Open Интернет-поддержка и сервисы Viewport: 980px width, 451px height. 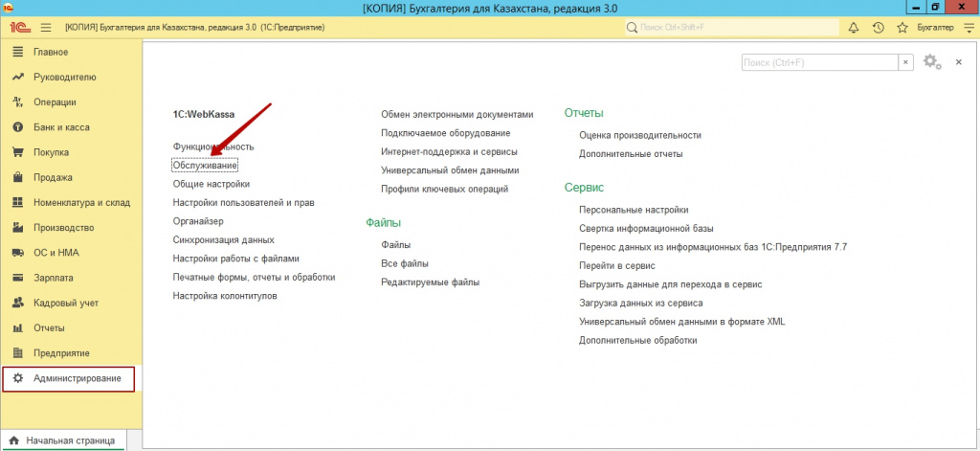(450, 151)
